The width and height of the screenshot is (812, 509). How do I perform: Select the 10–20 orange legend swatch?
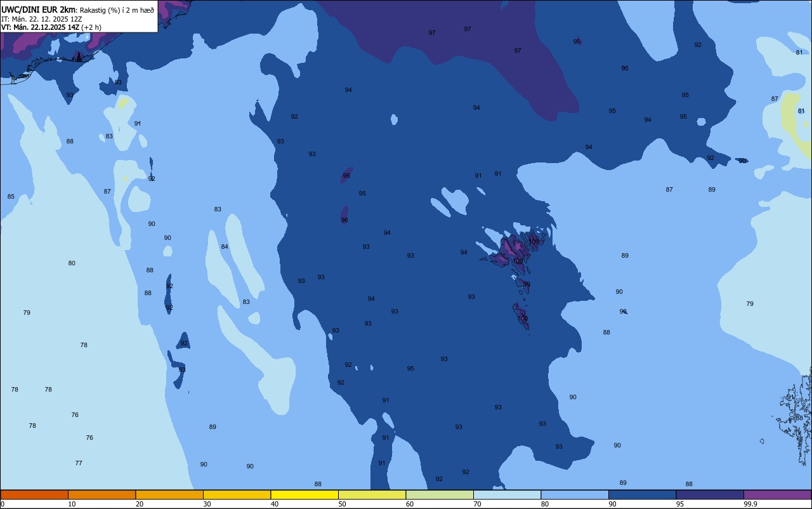click(x=101, y=494)
